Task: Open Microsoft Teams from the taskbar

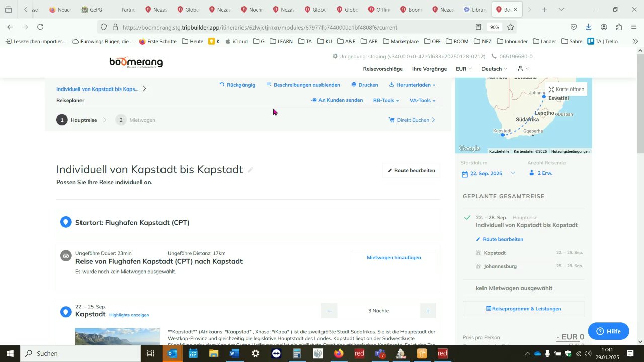Action: click(380, 353)
